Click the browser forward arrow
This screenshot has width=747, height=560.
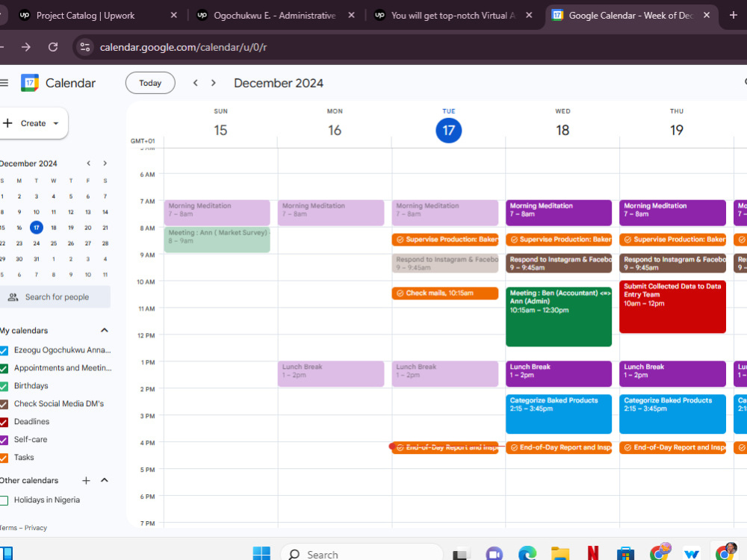point(25,46)
